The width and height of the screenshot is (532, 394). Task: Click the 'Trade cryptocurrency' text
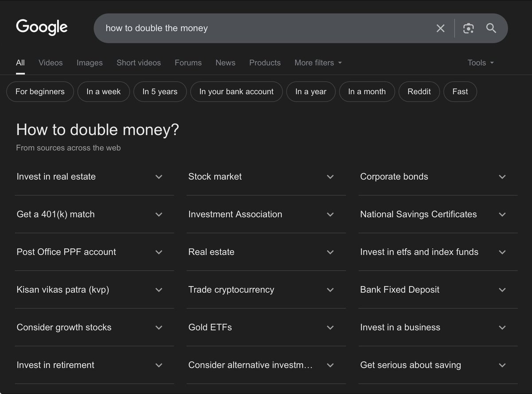click(231, 290)
